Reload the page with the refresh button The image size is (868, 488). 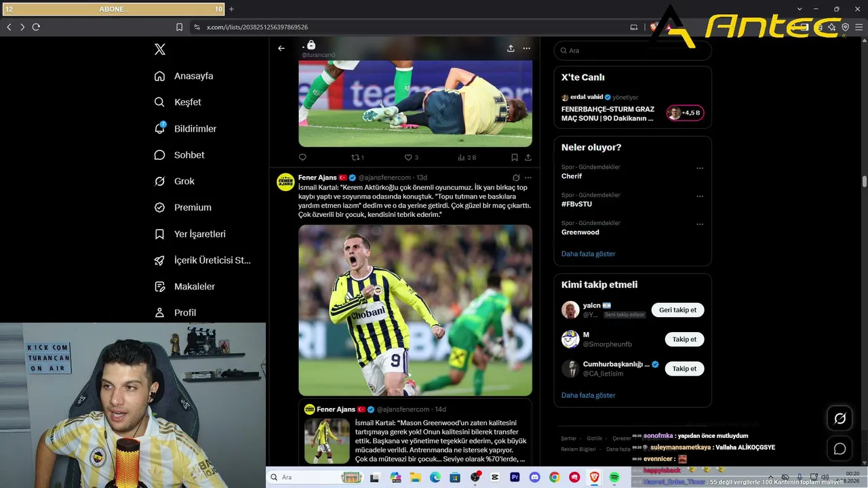[36, 27]
